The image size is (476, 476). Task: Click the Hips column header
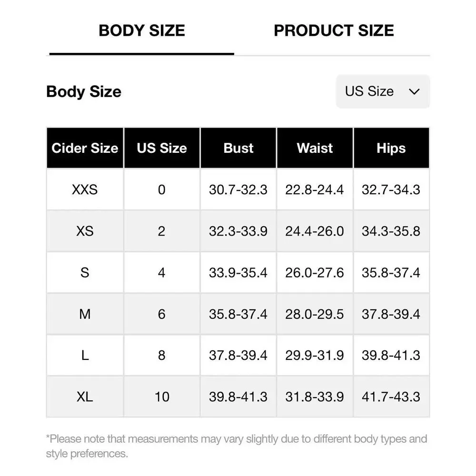point(391,148)
